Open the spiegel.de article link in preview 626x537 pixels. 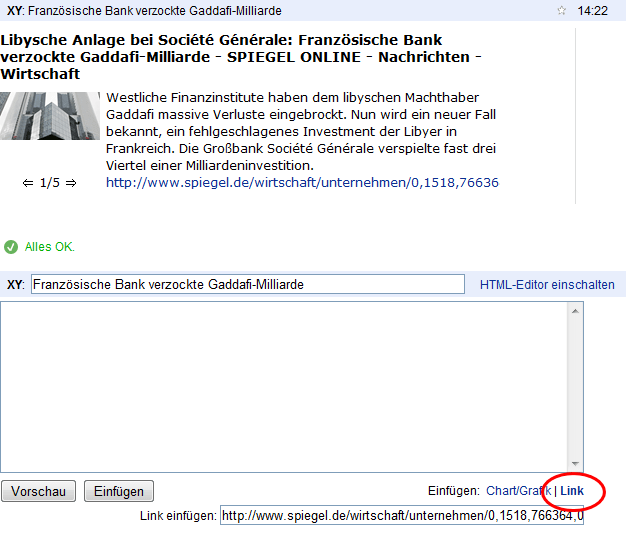tap(302, 182)
